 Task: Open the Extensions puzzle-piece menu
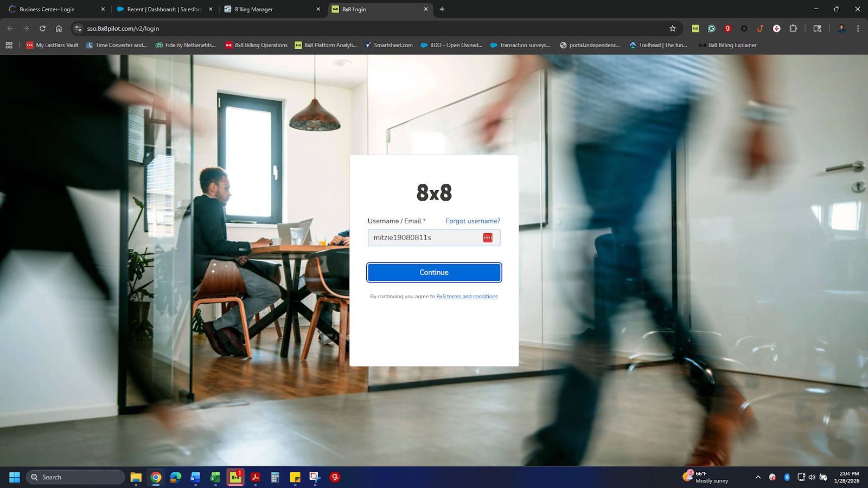793,28
